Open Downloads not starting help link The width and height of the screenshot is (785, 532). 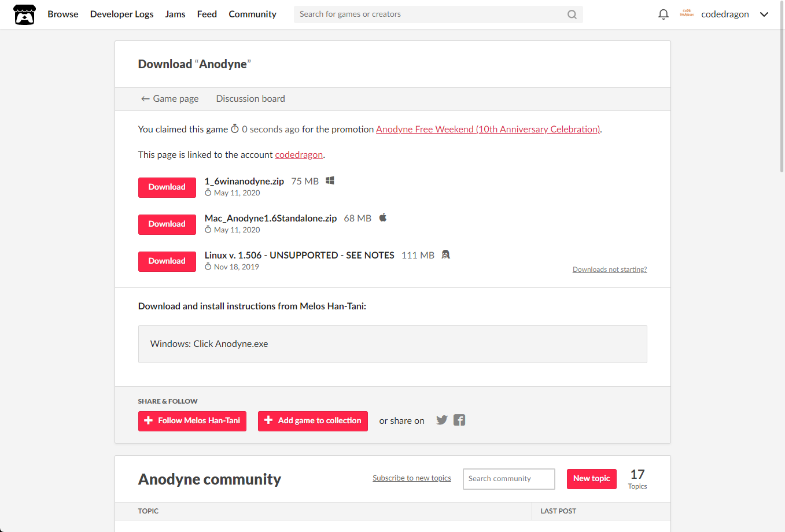point(610,269)
